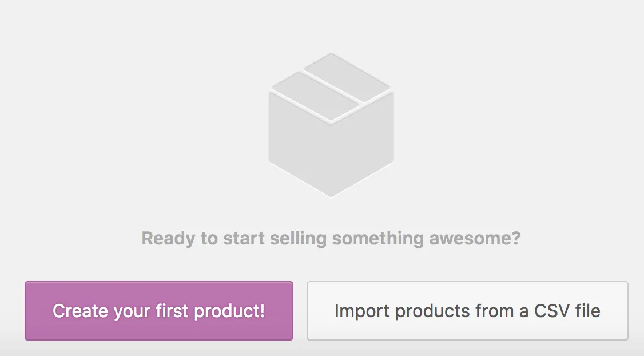The image size is (644, 356).
Task: Click the word 'awesome?' in the heading
Action: pos(475,239)
